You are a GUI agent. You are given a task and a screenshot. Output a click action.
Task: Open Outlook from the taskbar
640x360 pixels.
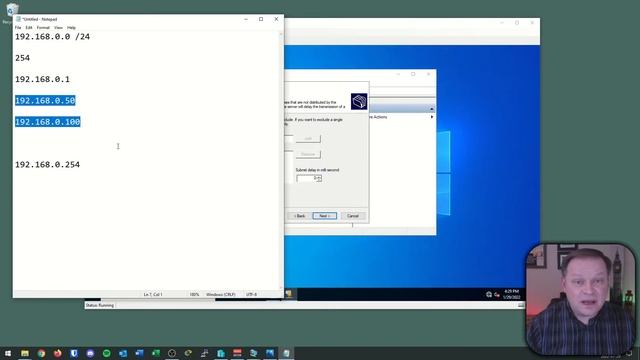pos(123,353)
